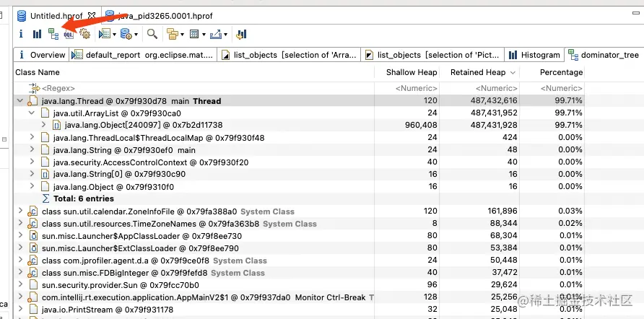Click the ZoneInfoFile class icon
Viewport: 644px width, 319px height.
tap(32, 212)
